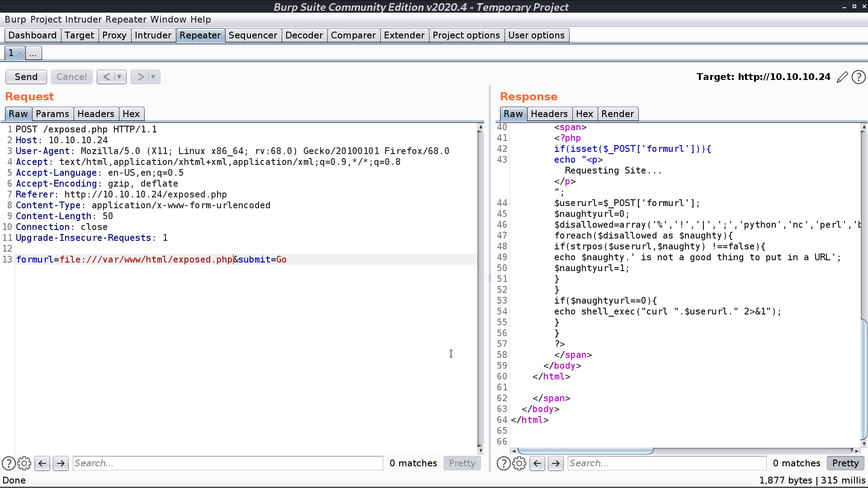Click the formurl parameter value in request body
Viewport: 868px width, 488px height.
pos(146,259)
